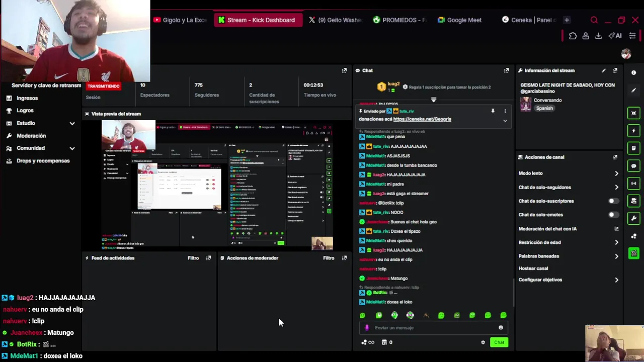Image resolution: width=644 pixels, height=362 pixels.
Task: Click the green Chat send button
Action: 499,342
